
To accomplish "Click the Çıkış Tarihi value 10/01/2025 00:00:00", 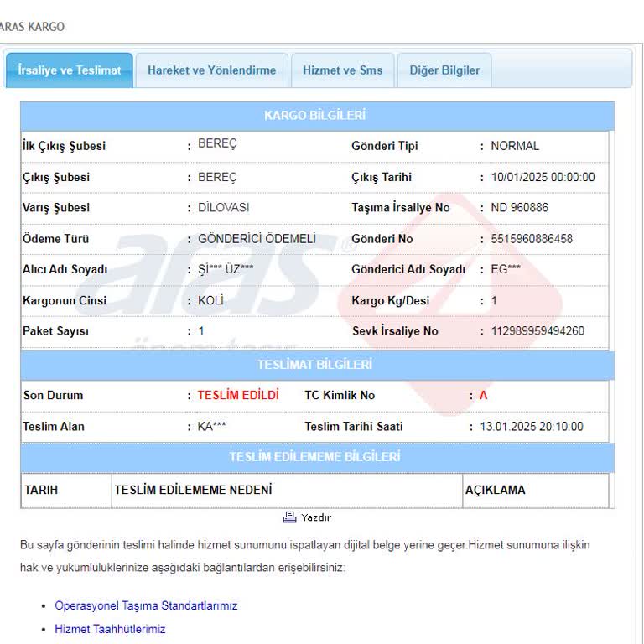I will [543, 177].
